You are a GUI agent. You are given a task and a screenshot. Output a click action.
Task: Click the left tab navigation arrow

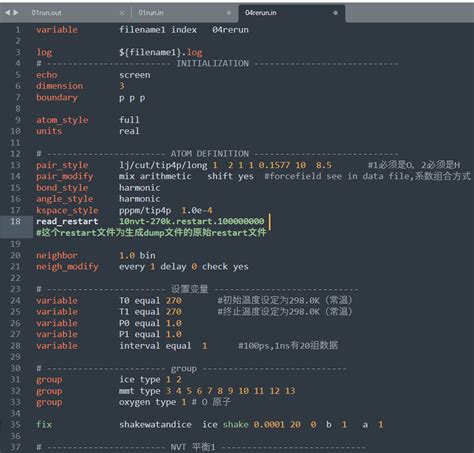(x=8, y=13)
